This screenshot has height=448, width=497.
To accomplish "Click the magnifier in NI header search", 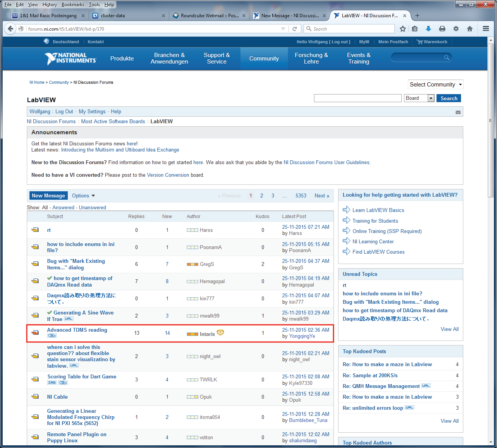I will click(x=446, y=57).
